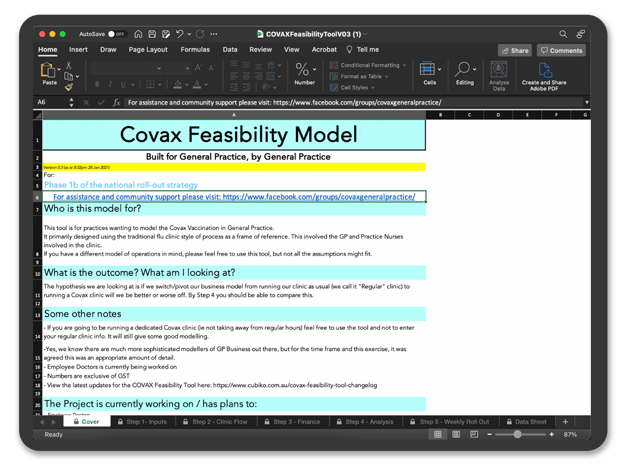Click the Undo arrow icon

pyautogui.click(x=180, y=34)
